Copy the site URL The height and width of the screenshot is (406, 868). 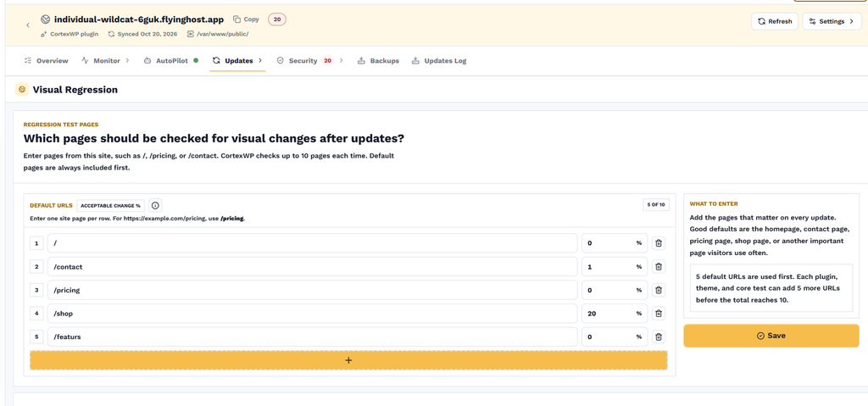click(x=247, y=19)
